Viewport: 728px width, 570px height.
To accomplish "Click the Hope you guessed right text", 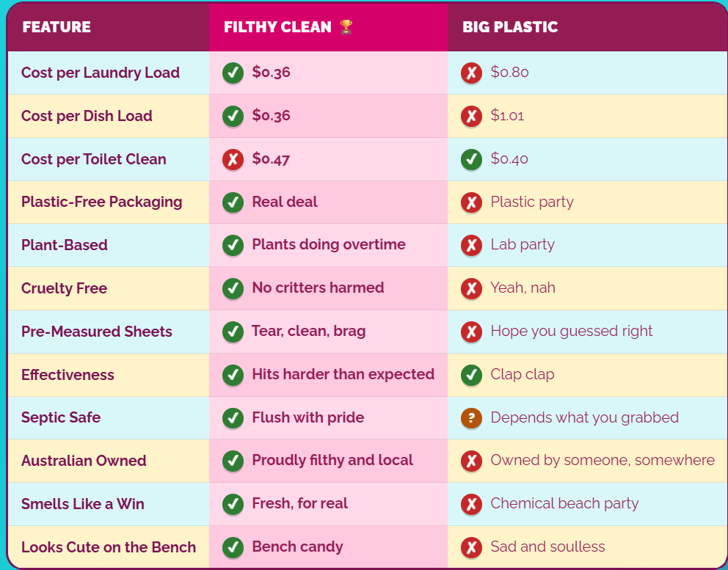I will tap(572, 331).
